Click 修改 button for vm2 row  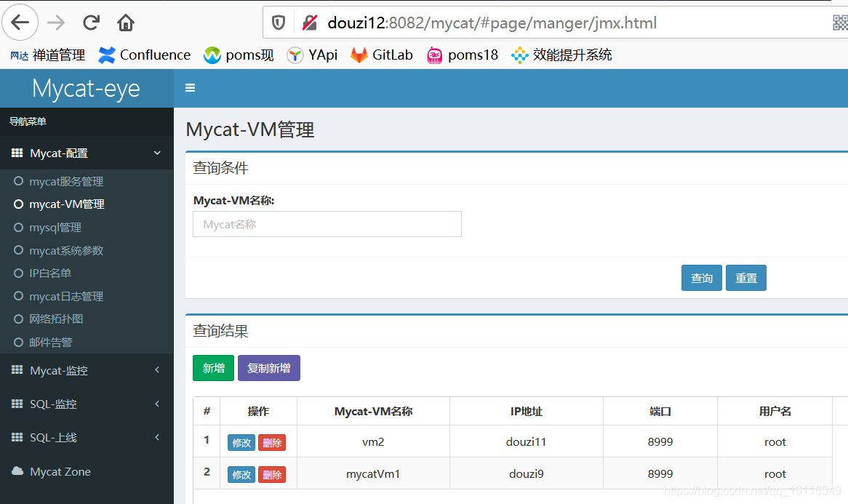click(x=241, y=443)
